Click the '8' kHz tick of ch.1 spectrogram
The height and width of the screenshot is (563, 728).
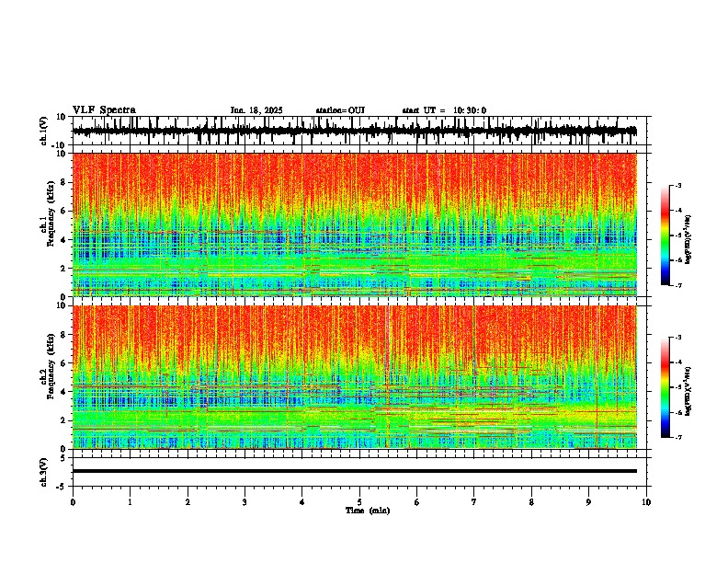63,182
